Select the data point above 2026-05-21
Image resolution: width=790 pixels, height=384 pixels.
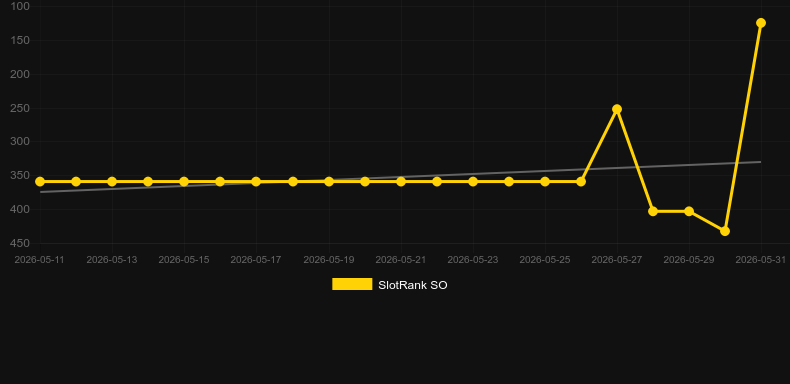click(x=401, y=181)
